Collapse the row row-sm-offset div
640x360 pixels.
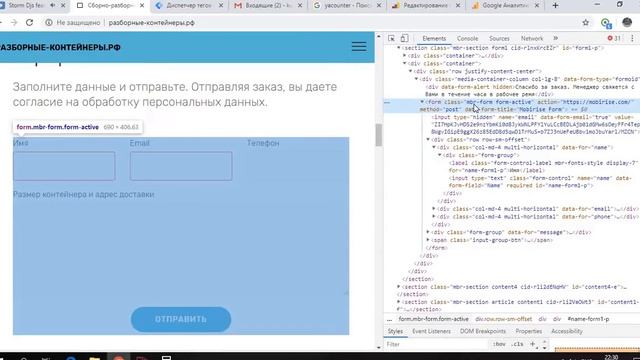pos(428,140)
